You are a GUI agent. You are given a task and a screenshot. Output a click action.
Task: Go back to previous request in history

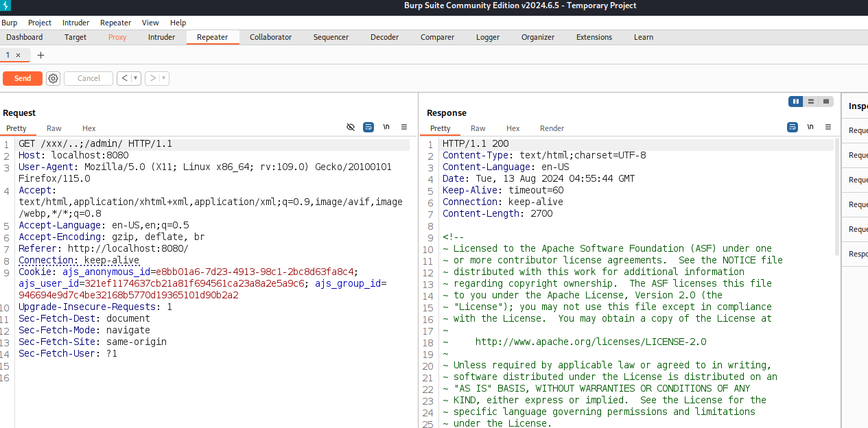click(124, 78)
